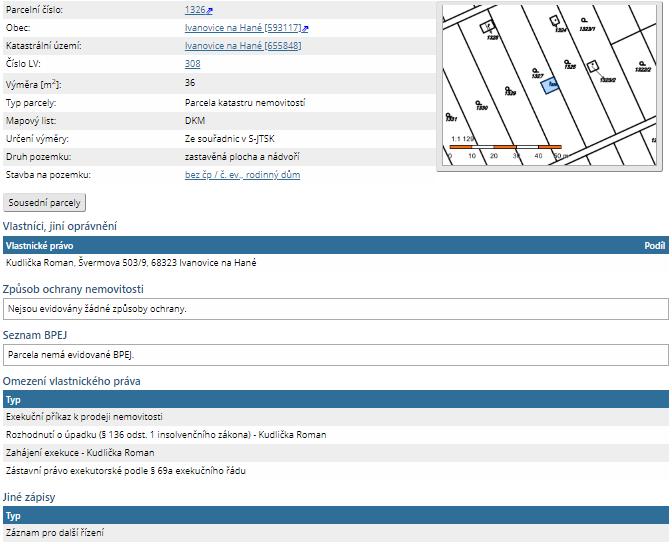
Task: Click the Sousední parcely button
Action: (x=45, y=203)
